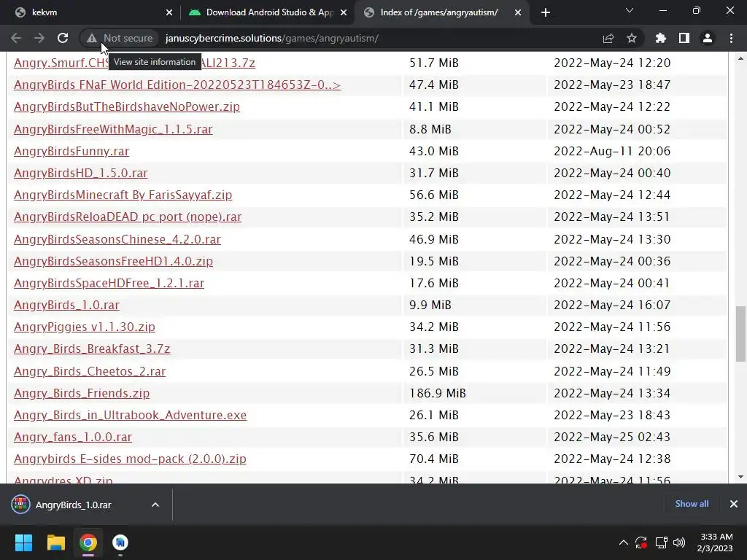Click the browser forward arrow
The height and width of the screenshot is (560, 747).
(x=39, y=38)
